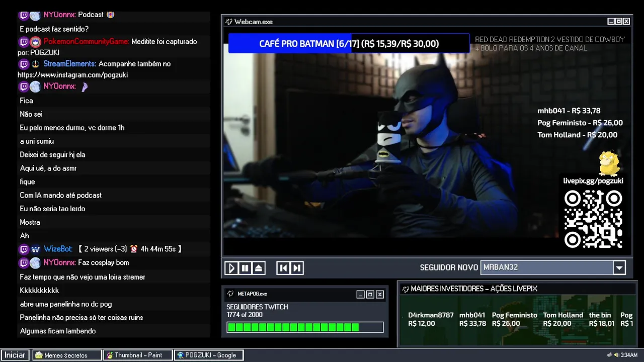Click the MRBAN32 follower field
The image size is (644, 362).
[547, 267]
